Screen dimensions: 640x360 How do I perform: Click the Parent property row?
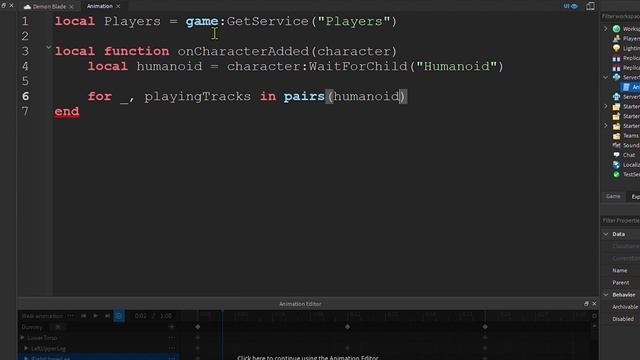click(x=620, y=282)
